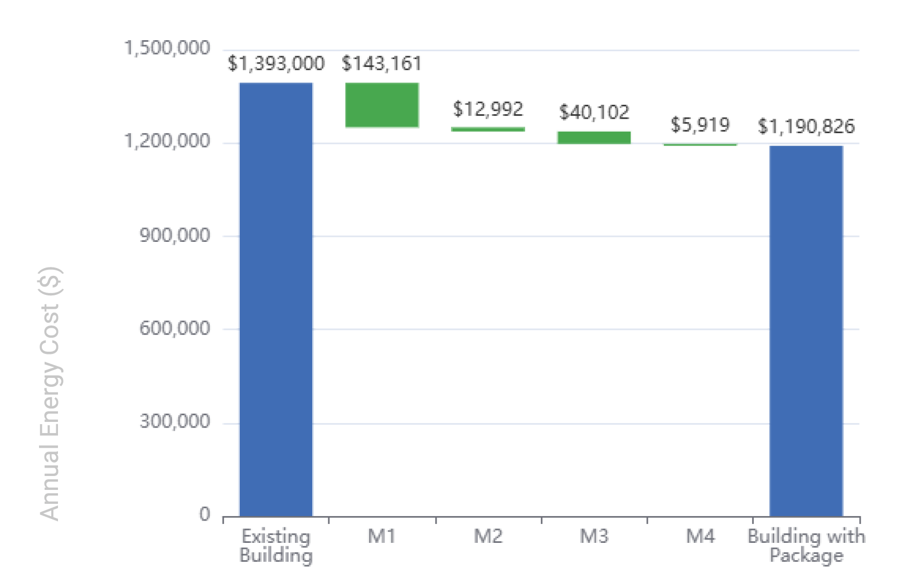The width and height of the screenshot is (907, 588).
Task: Click the Existing Building axis label
Action: (x=276, y=546)
